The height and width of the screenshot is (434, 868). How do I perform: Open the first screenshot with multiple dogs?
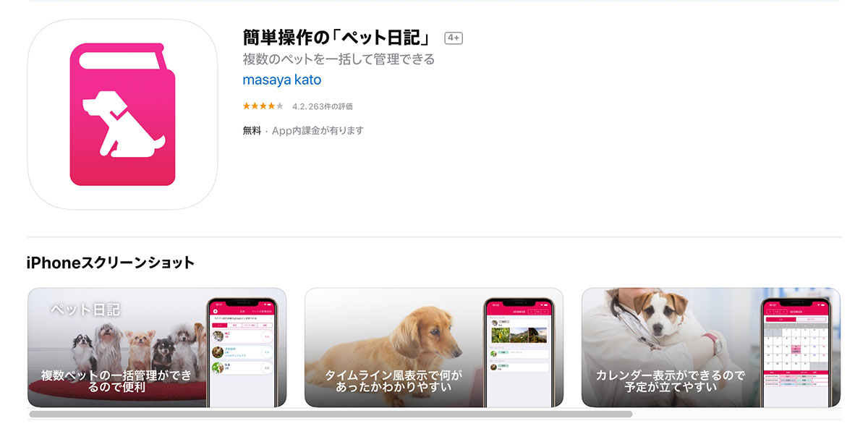(x=157, y=348)
